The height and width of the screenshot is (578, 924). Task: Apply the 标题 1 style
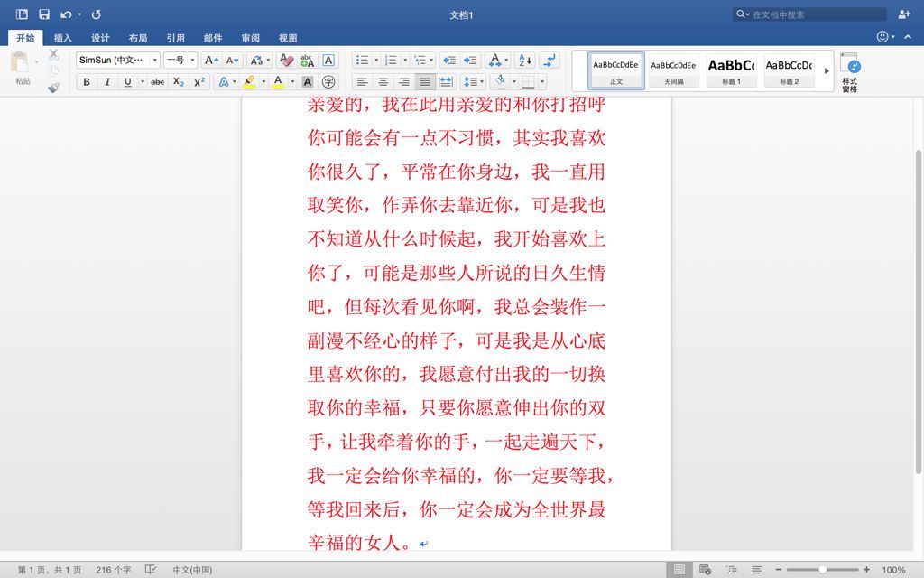pos(731,70)
